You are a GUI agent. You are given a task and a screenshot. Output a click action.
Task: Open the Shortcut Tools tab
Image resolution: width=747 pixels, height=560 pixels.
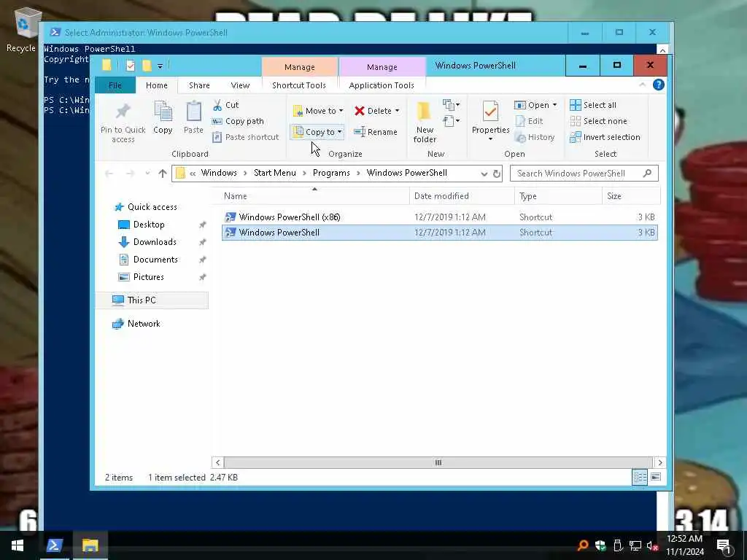[298, 85]
